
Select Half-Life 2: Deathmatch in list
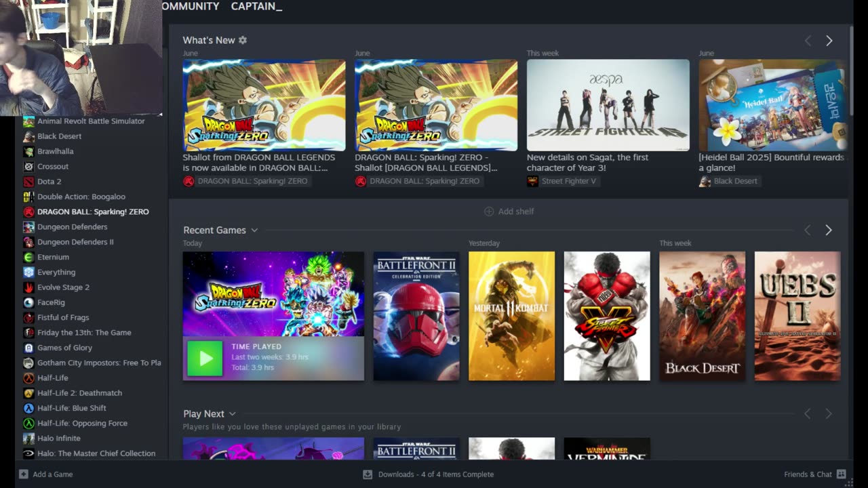coord(80,393)
